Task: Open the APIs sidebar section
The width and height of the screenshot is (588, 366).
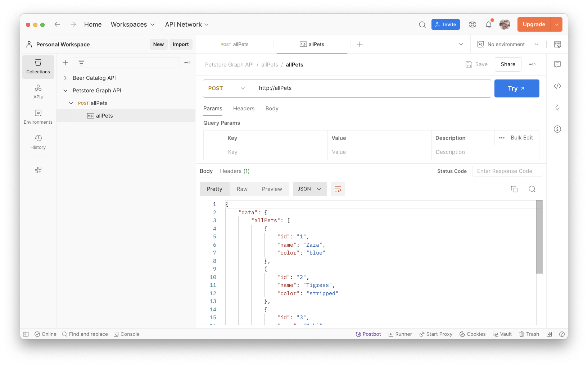Action: click(38, 92)
